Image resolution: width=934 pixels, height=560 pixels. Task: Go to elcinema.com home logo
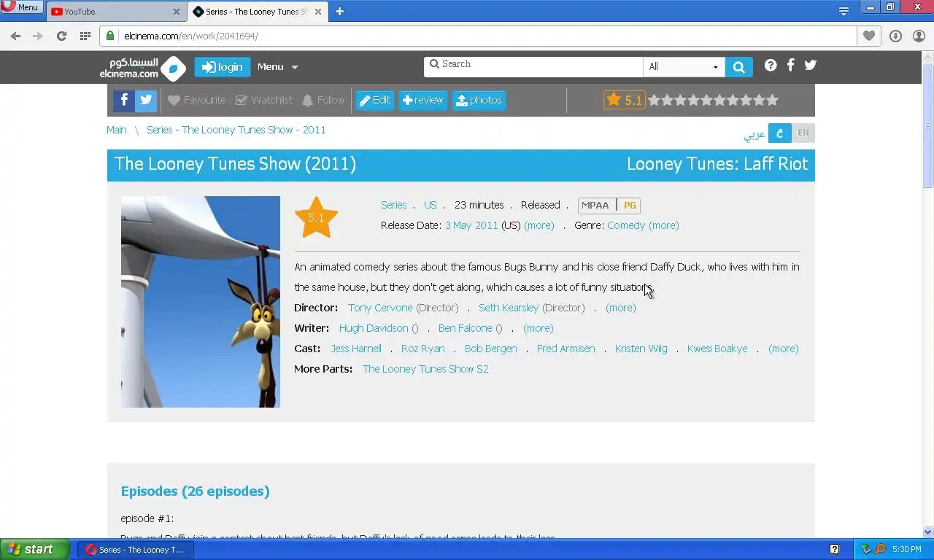pos(142,68)
